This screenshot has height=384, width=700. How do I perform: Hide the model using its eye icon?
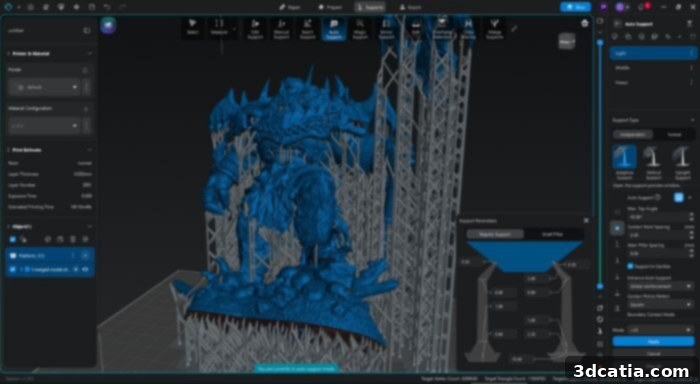(x=85, y=269)
